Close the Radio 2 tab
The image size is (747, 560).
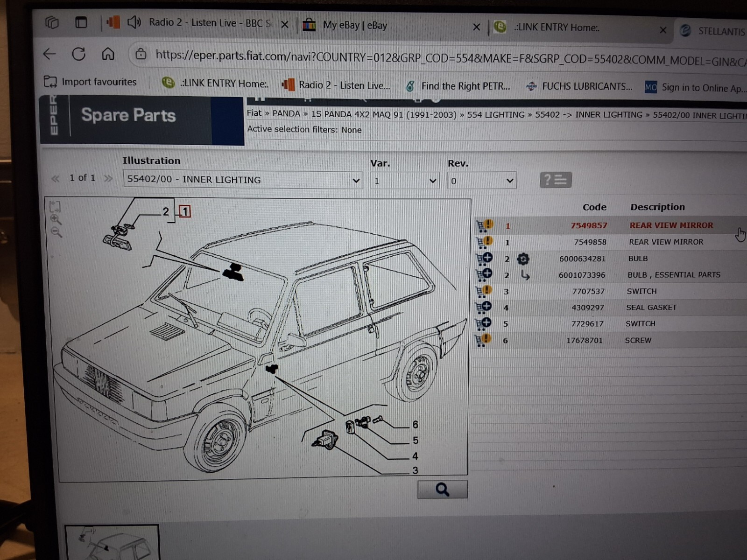click(285, 24)
